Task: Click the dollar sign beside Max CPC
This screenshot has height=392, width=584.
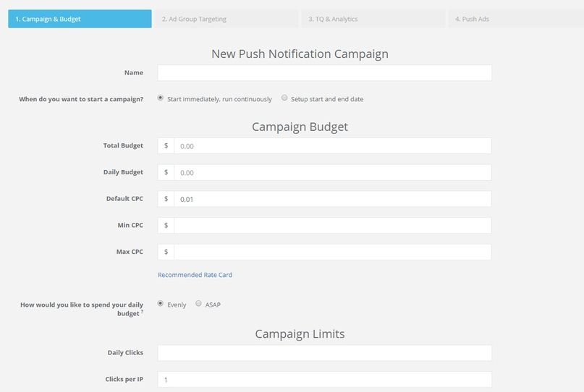Action: pyautogui.click(x=166, y=252)
